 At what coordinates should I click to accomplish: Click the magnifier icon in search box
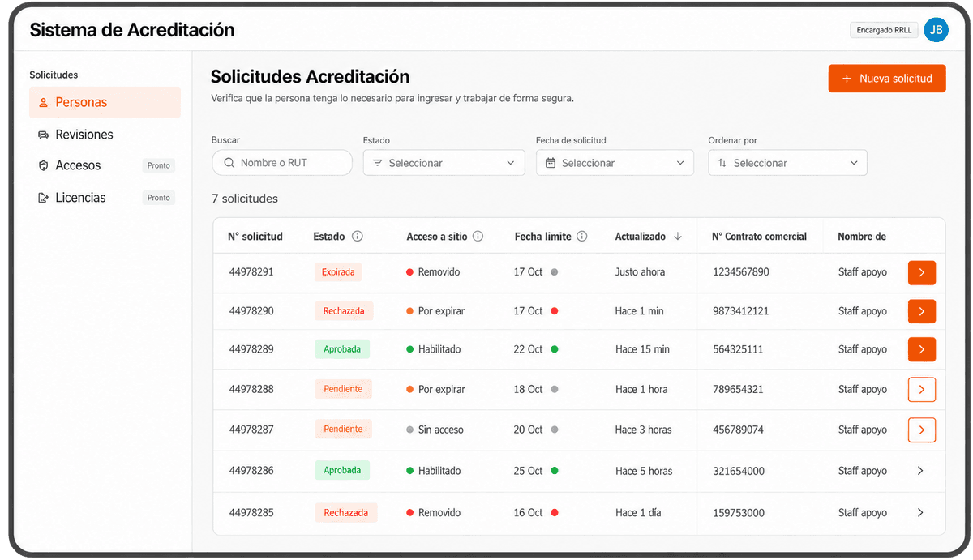coord(229,163)
